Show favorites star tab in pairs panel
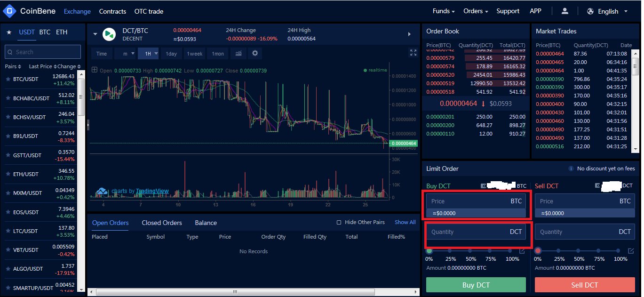This screenshot has width=644, height=297. point(9,32)
